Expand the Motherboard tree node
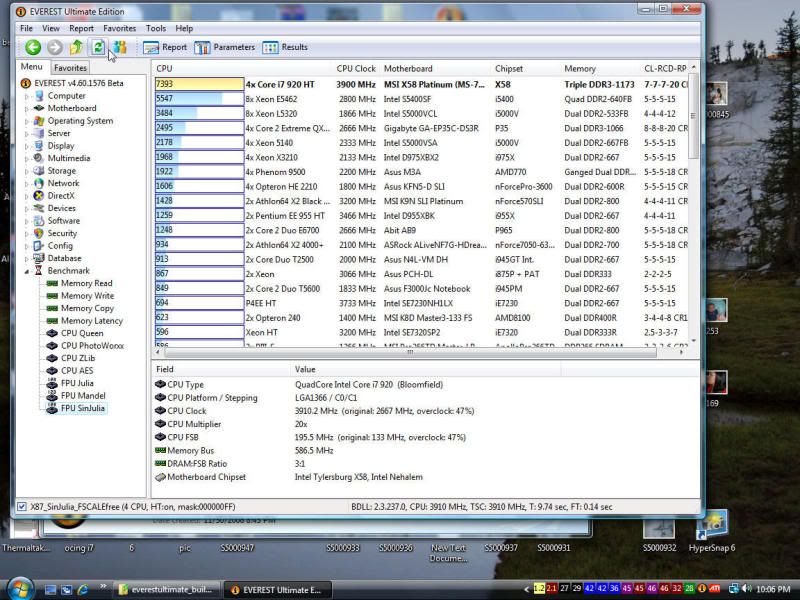Image resolution: width=800 pixels, height=600 pixels. click(27, 109)
